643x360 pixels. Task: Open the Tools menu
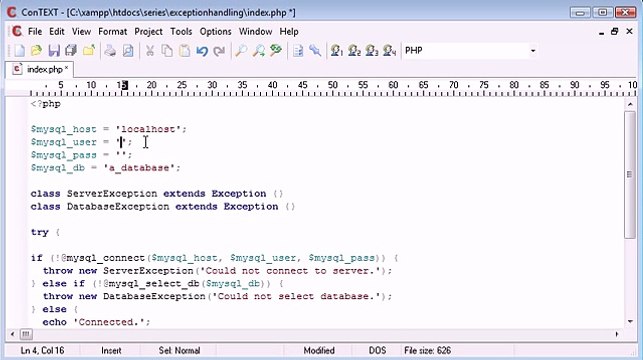181,32
